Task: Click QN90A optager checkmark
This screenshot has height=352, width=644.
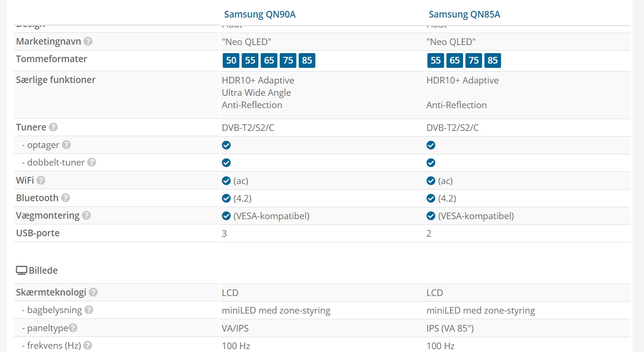Action: point(227,145)
